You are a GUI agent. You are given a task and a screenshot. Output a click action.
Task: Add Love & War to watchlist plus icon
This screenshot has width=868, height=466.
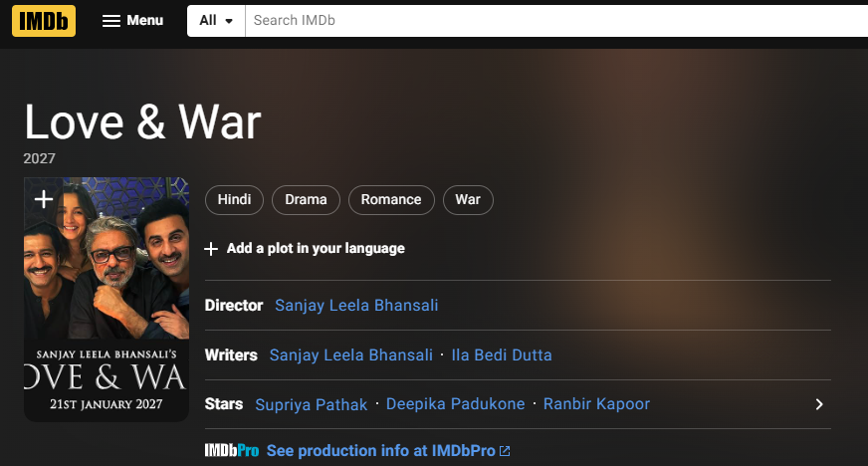point(43,199)
